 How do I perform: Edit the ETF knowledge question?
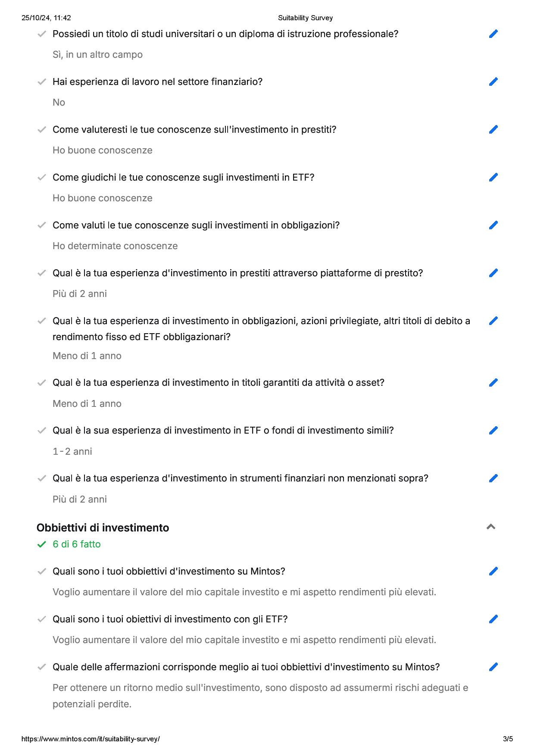tap(493, 178)
